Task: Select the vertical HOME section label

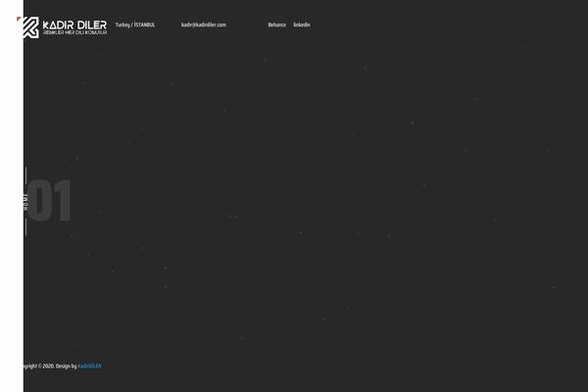Action: 25,202
